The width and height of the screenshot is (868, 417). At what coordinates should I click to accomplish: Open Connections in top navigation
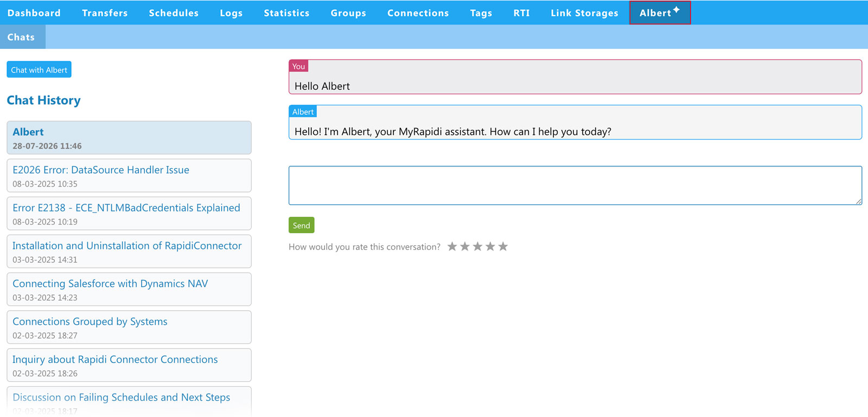[418, 12]
